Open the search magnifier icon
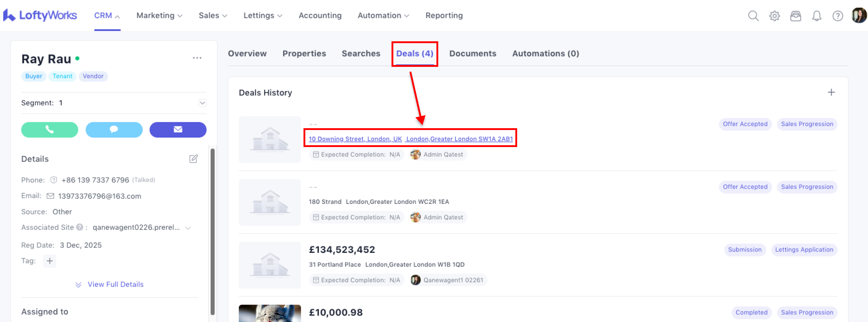The height and width of the screenshot is (322, 868). [x=753, y=16]
